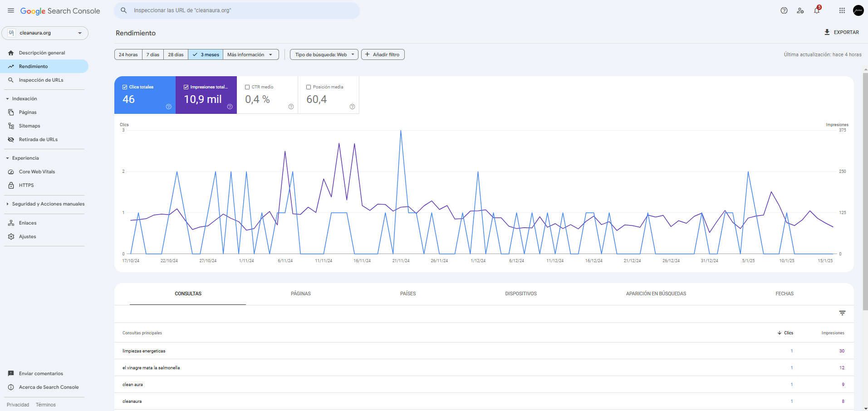
Task: Click the Páginas sidebar icon
Action: (x=11, y=112)
